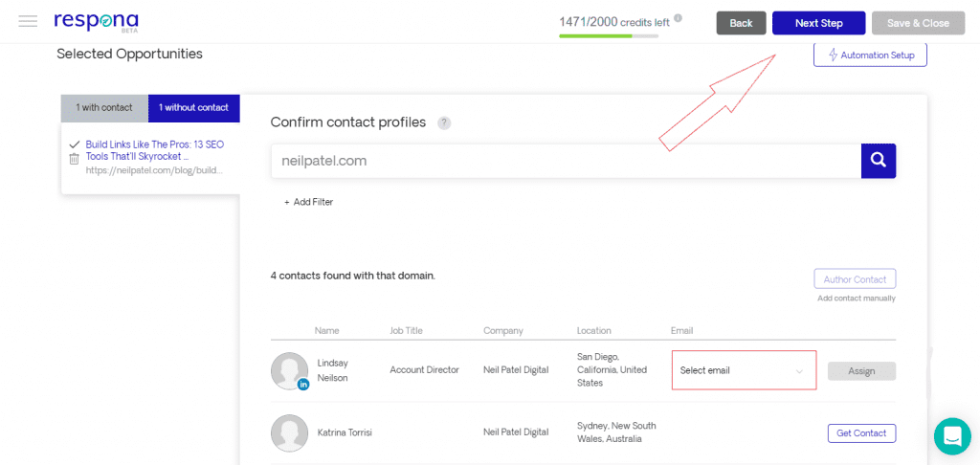This screenshot has height=465, width=980.
Task: Click the checkmark beside Build Links article
Action: (75, 144)
